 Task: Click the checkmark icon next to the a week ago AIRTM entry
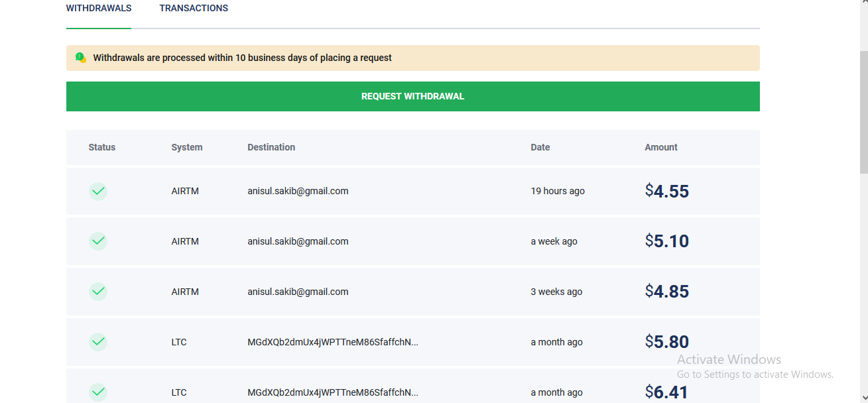[x=98, y=241]
